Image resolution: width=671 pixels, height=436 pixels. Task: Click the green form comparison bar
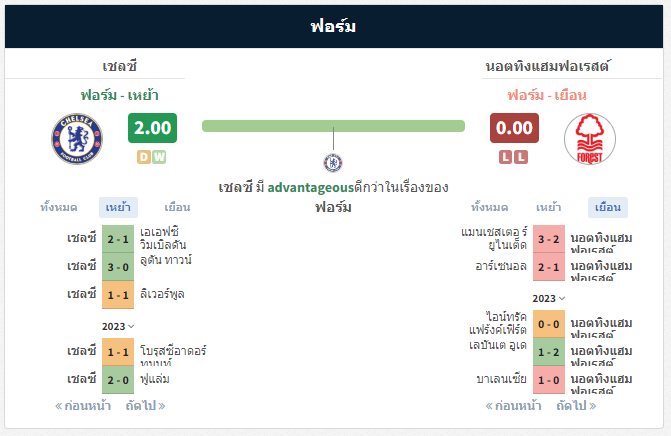(333, 126)
